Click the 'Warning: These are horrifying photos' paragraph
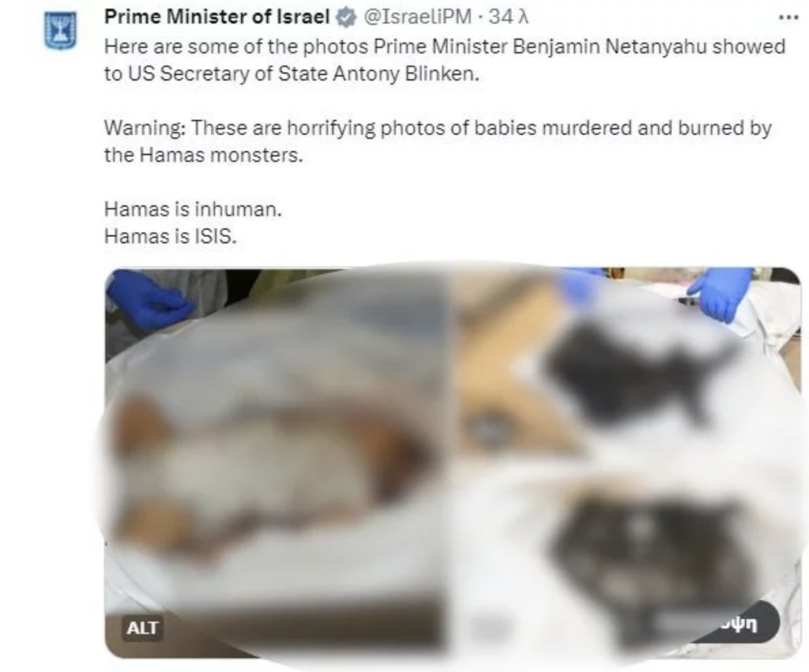The width and height of the screenshot is (809, 672). (438, 141)
